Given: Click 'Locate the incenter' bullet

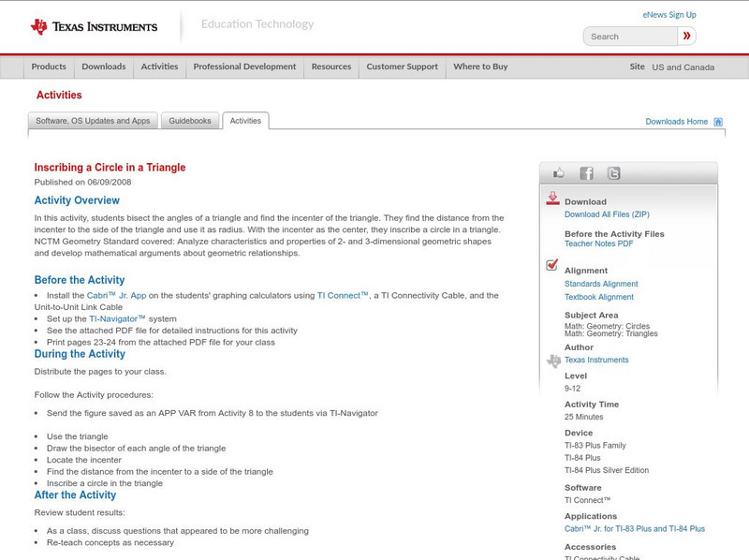Looking at the screenshot, I should point(84,460).
